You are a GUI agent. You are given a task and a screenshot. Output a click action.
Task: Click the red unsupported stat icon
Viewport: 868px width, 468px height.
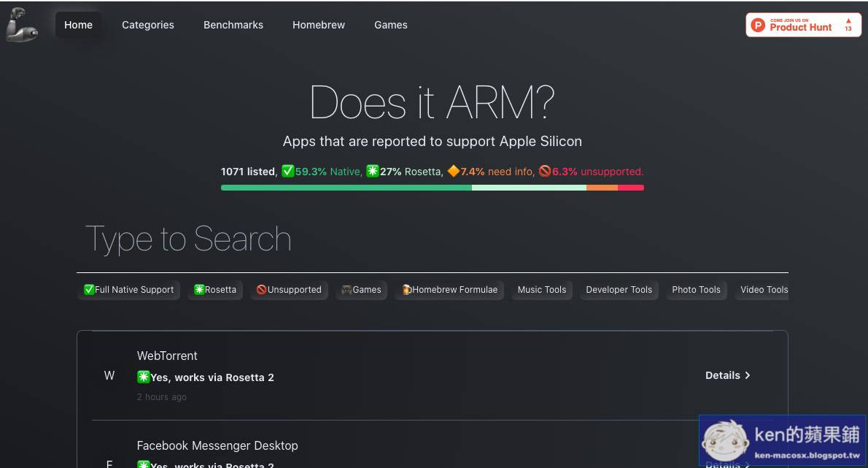(x=545, y=171)
